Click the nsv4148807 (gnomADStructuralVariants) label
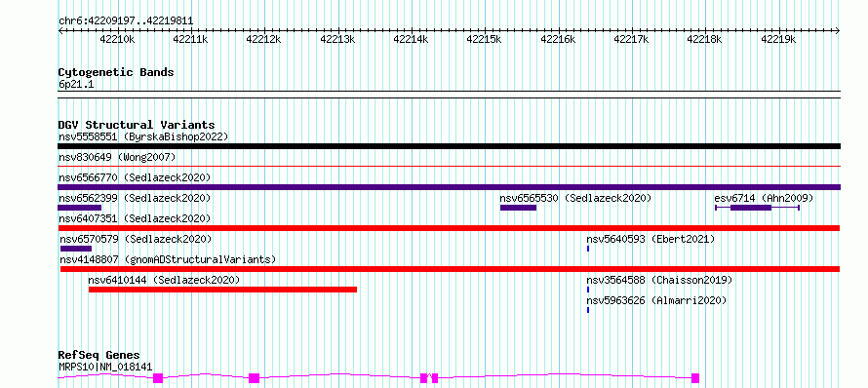868x388 pixels. (168, 259)
